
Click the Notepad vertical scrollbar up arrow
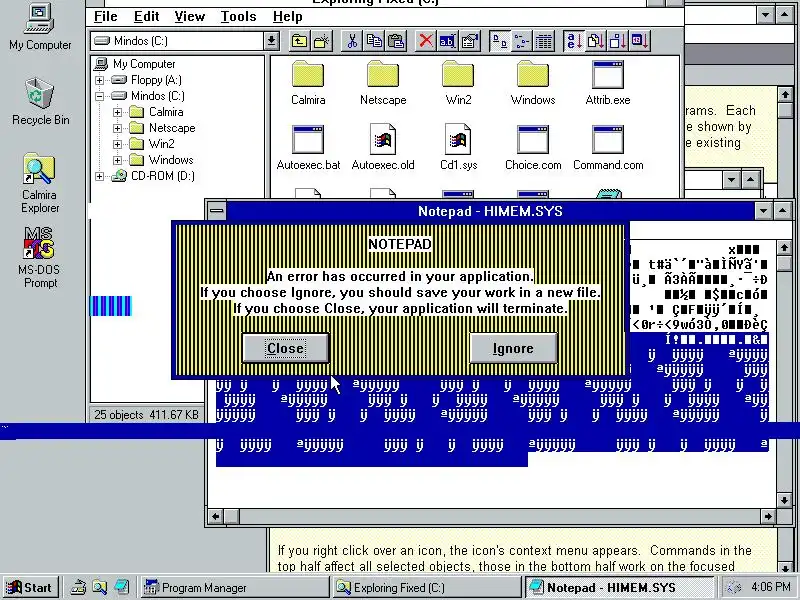[784, 248]
